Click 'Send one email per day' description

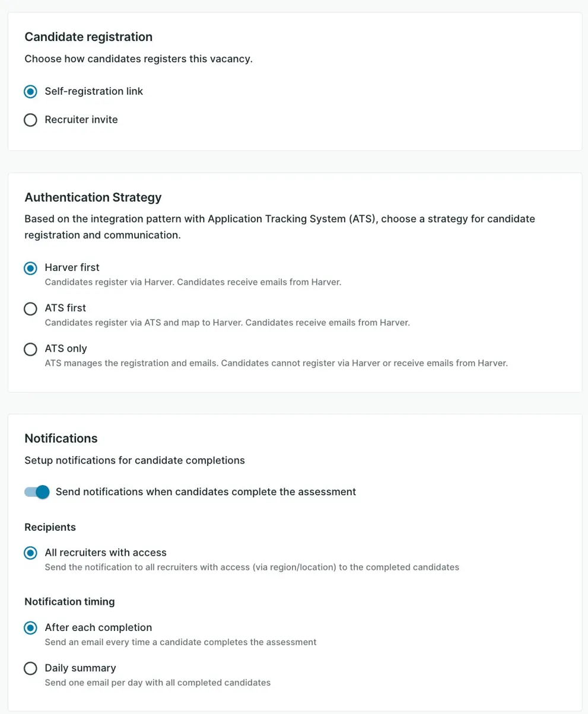pyautogui.click(x=158, y=683)
